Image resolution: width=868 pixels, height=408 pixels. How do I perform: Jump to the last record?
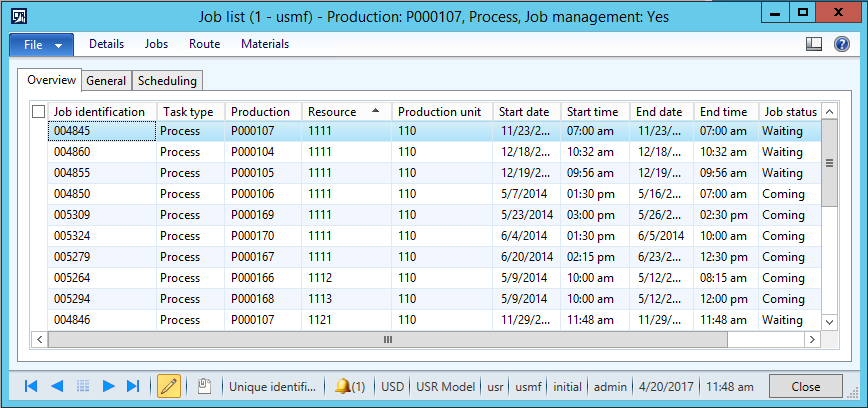point(134,386)
